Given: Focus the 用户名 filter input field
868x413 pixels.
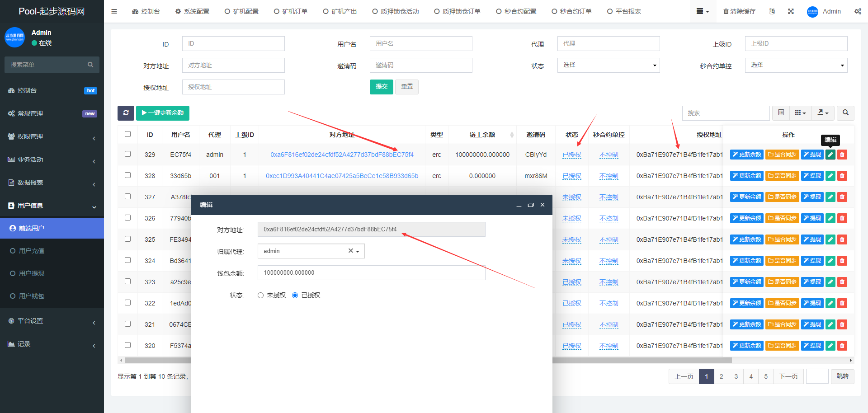Looking at the screenshot, I should click(x=421, y=43).
